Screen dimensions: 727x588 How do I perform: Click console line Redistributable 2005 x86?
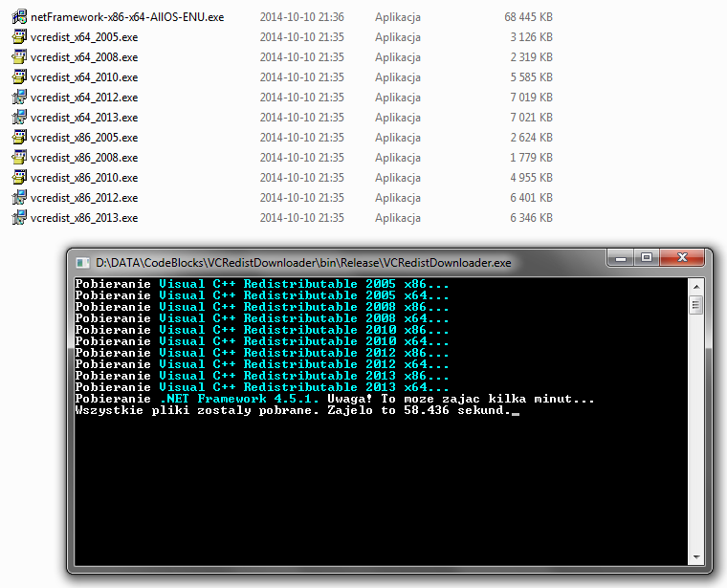(x=262, y=284)
